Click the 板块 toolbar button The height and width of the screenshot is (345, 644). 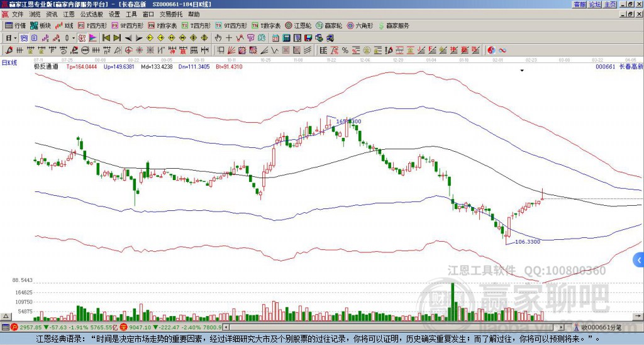tap(40, 25)
